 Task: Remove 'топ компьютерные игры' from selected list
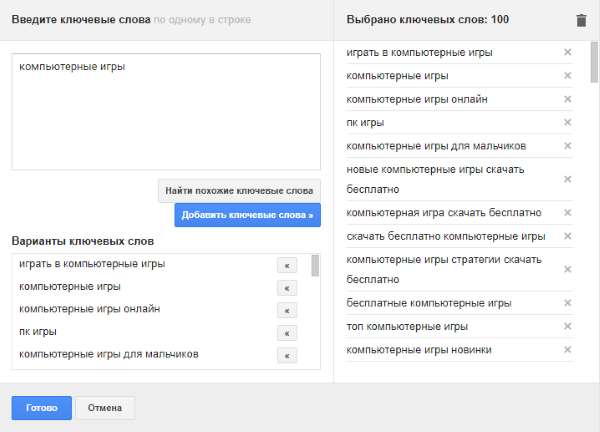tap(567, 327)
